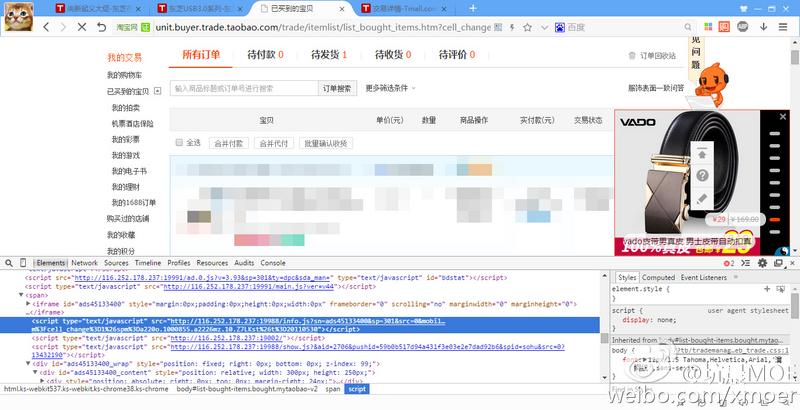Click the URL address bar
800x410 pixels.
[323, 28]
